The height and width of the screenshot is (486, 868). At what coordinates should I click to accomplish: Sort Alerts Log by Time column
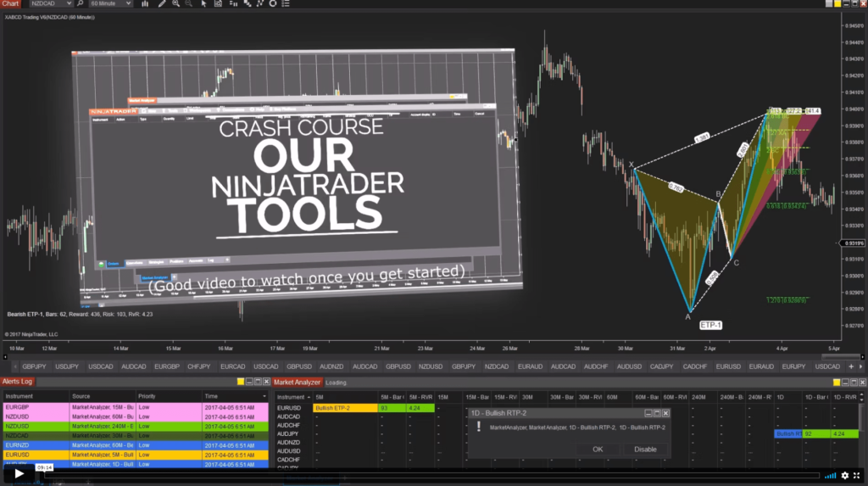(236, 396)
